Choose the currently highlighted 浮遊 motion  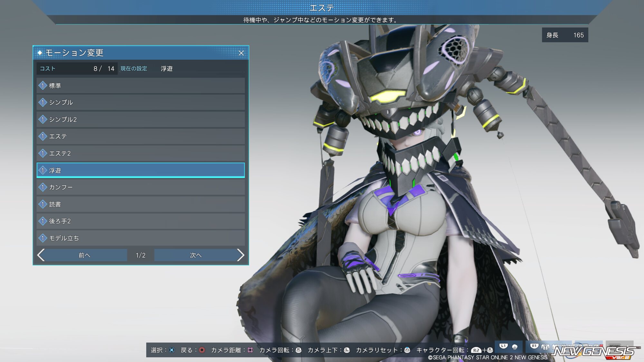pyautogui.click(x=141, y=170)
